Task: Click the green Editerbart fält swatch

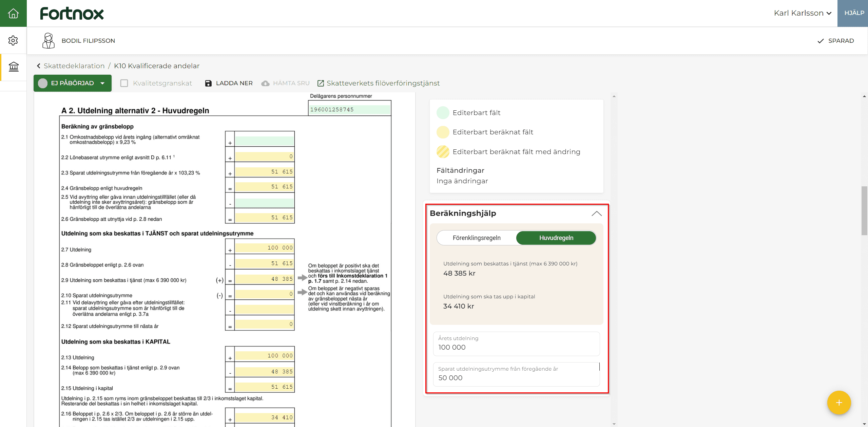Action: point(443,113)
